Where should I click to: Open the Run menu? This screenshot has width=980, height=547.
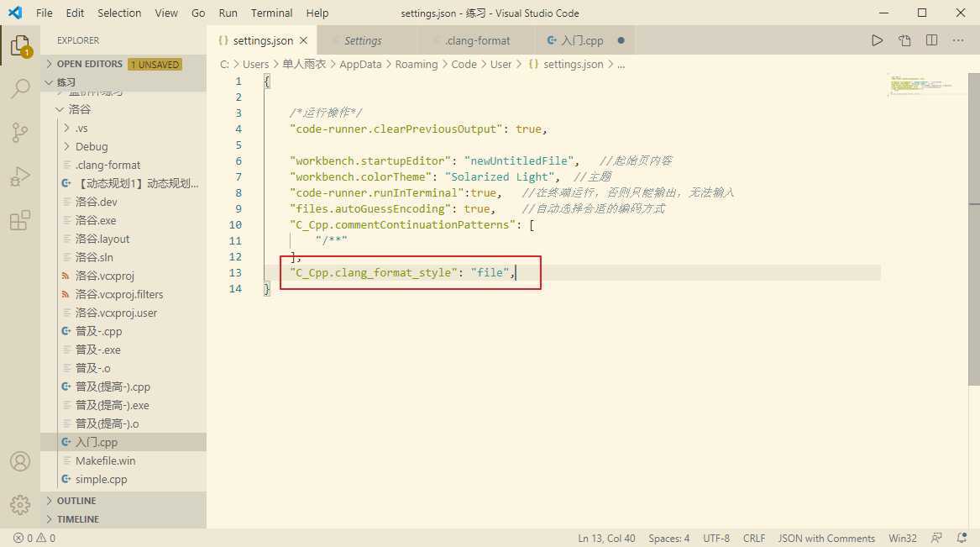228,13
